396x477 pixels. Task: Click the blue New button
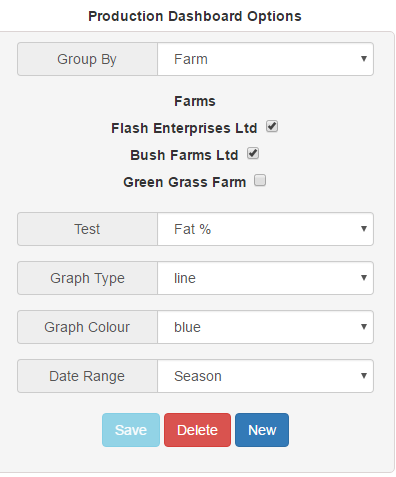(x=262, y=430)
